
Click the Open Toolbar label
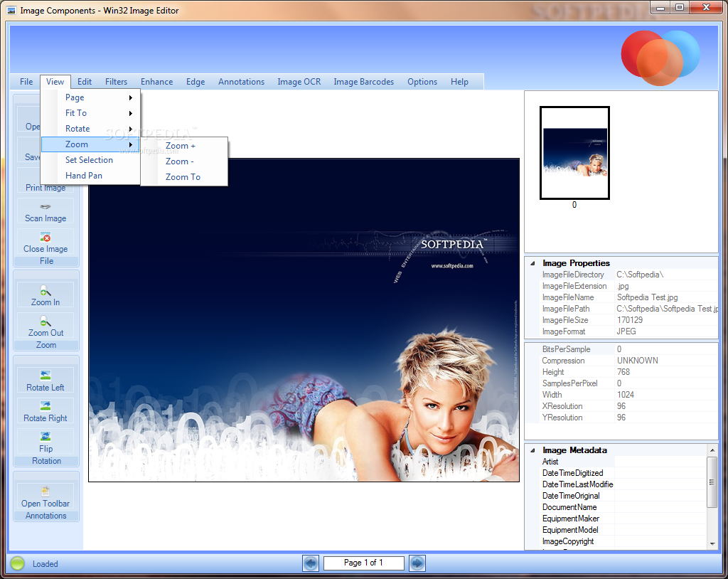point(45,504)
